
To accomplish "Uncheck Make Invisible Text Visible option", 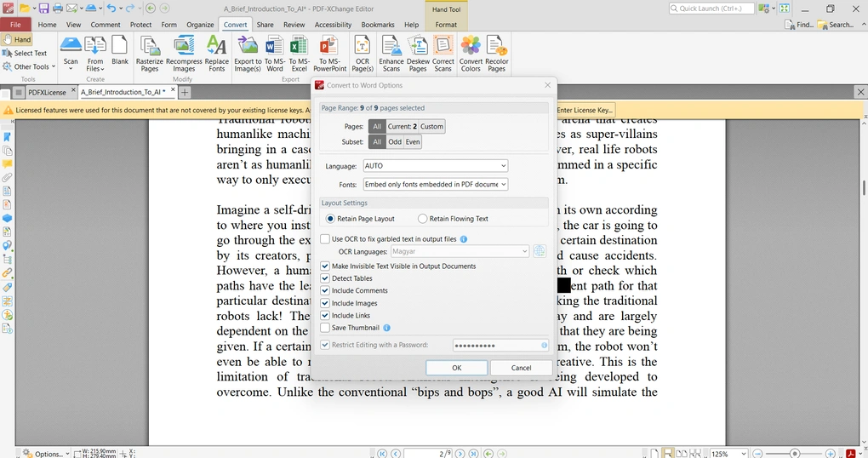I will pyautogui.click(x=325, y=266).
